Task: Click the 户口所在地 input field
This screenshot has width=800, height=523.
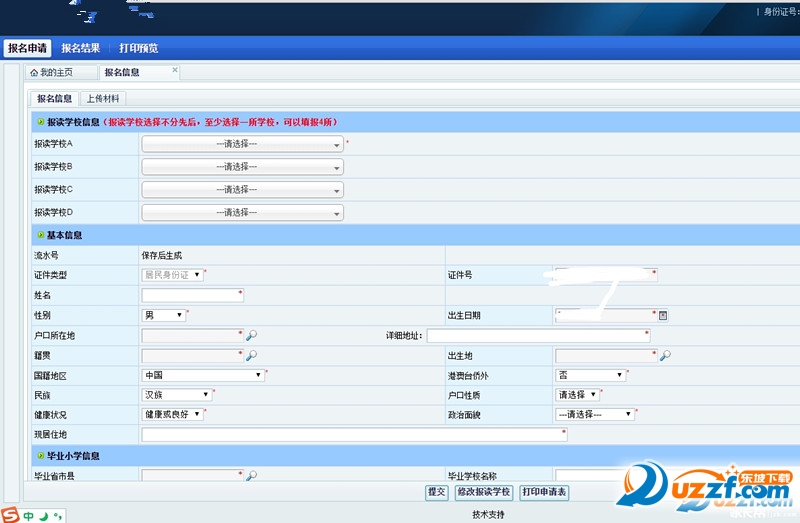Action: point(192,335)
